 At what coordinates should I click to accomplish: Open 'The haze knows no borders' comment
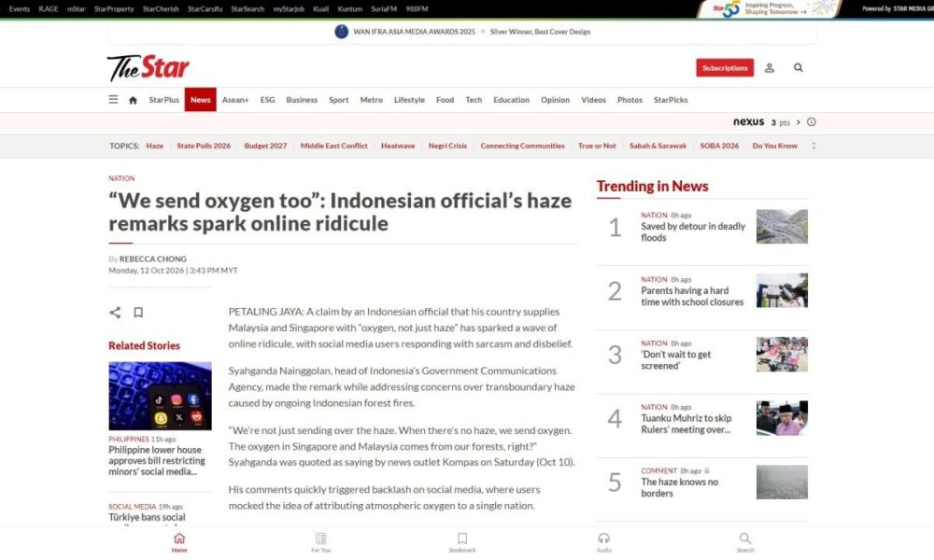click(680, 487)
